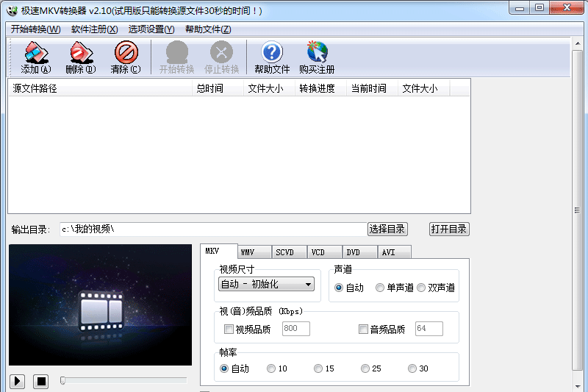Switch to the MKV format tab
588x392 pixels.
pyautogui.click(x=218, y=251)
